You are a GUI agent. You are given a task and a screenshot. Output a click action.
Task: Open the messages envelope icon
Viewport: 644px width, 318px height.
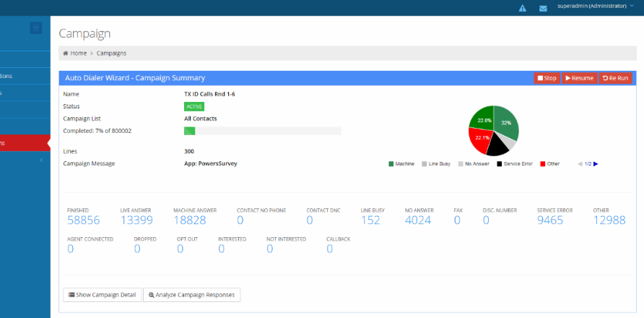pos(543,8)
